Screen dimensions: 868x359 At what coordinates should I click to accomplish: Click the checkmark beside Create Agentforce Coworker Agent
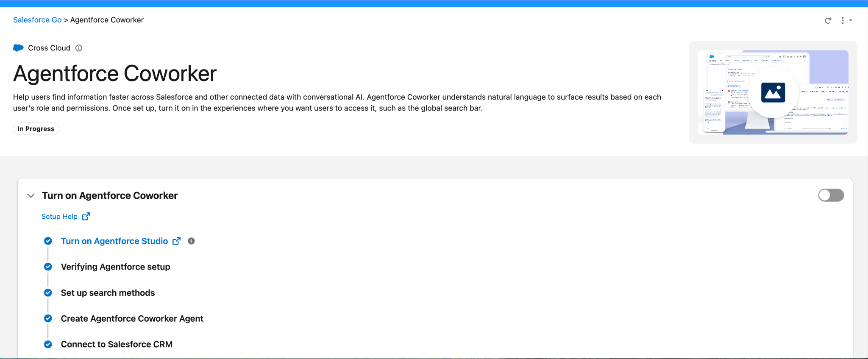pyautogui.click(x=48, y=319)
